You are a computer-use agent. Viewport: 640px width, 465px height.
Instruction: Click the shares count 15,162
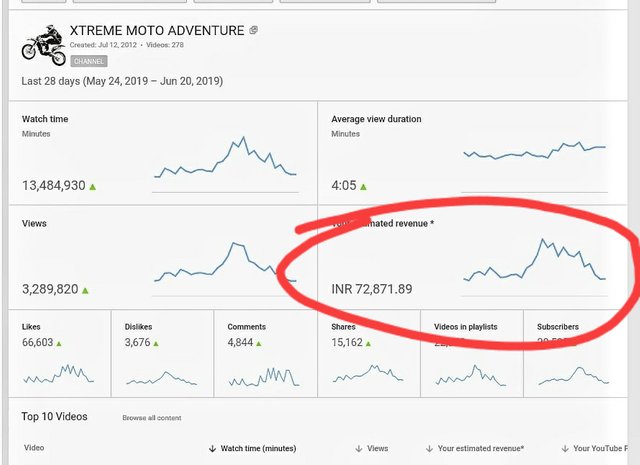[347, 342]
